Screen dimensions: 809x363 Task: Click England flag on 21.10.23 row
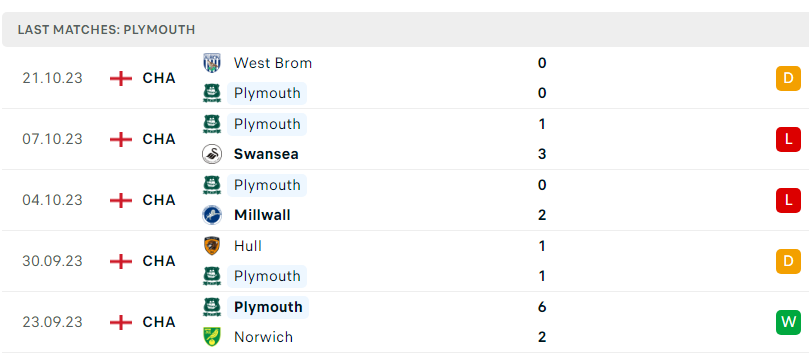121,78
